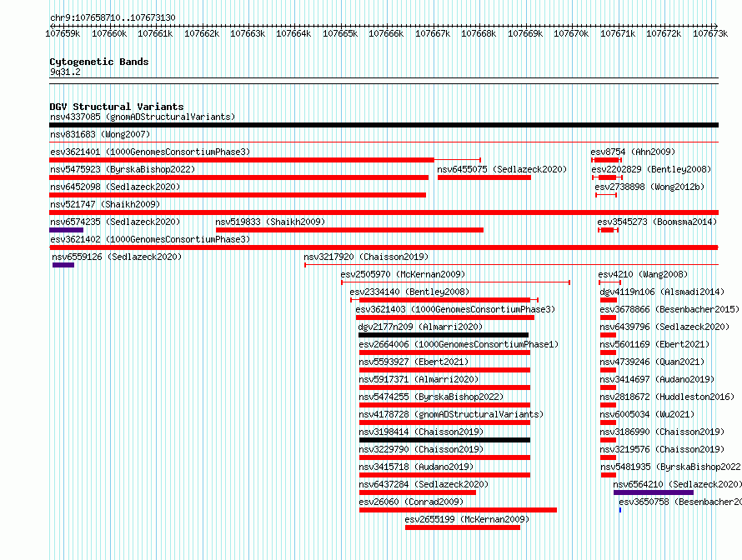Open the esv3621403 1000GenomesConsortiumPhase3 label

(x=455, y=309)
